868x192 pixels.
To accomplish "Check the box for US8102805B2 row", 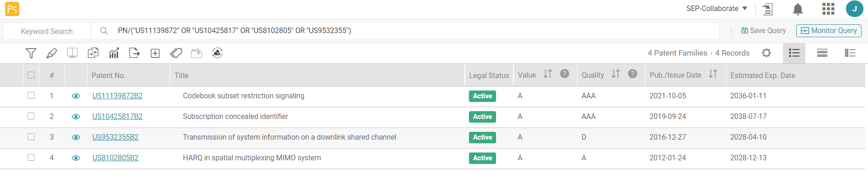I will (31, 158).
